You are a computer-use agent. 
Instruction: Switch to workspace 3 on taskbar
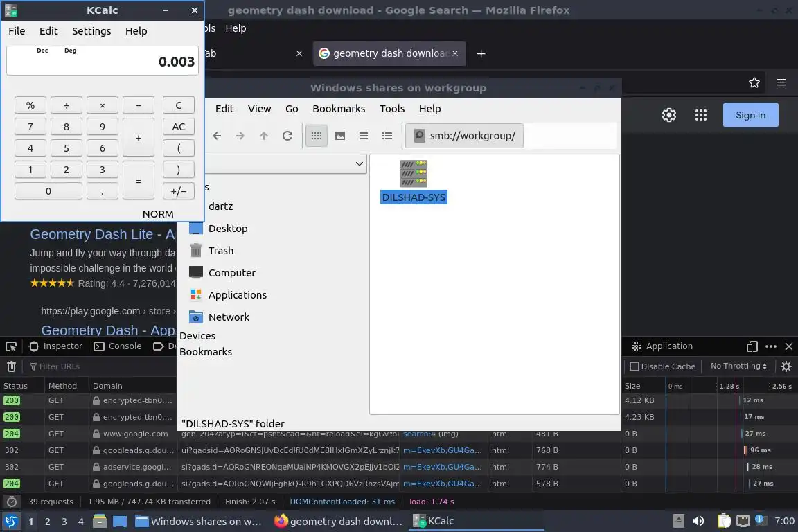point(64,522)
